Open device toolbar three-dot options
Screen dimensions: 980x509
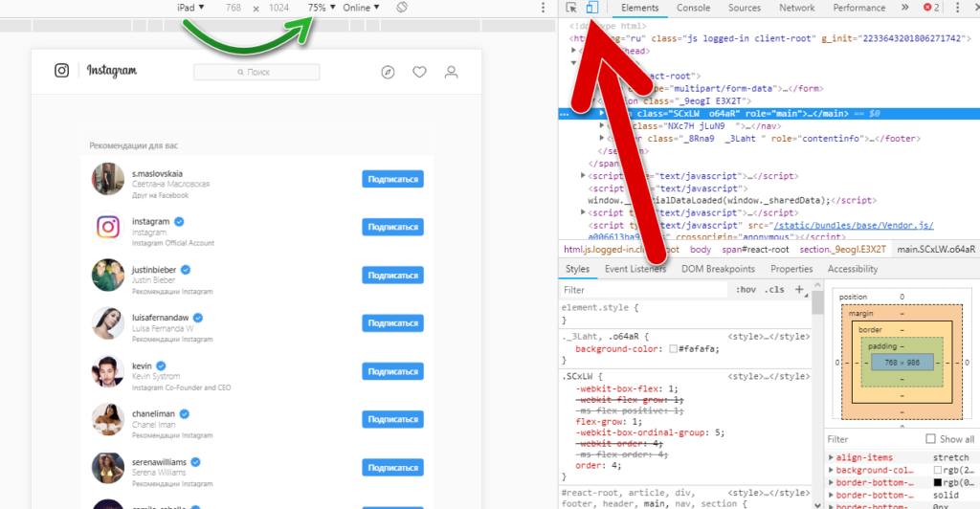click(543, 8)
